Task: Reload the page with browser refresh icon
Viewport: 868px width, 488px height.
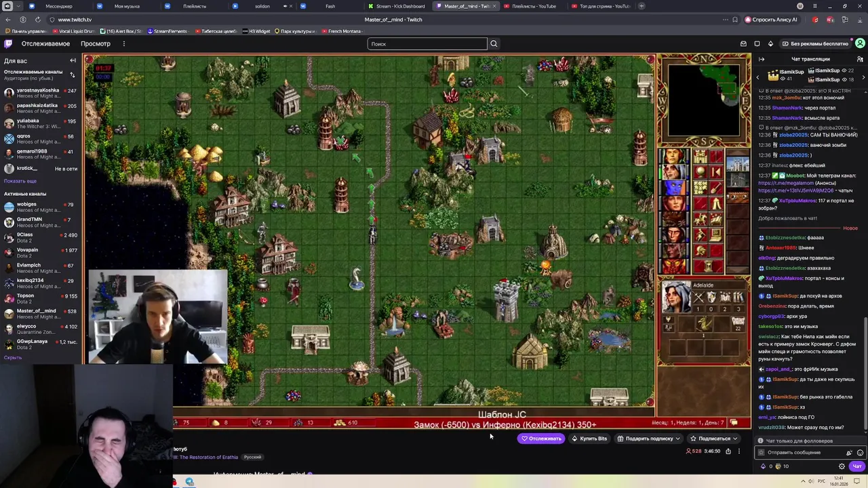Action: 37,20
